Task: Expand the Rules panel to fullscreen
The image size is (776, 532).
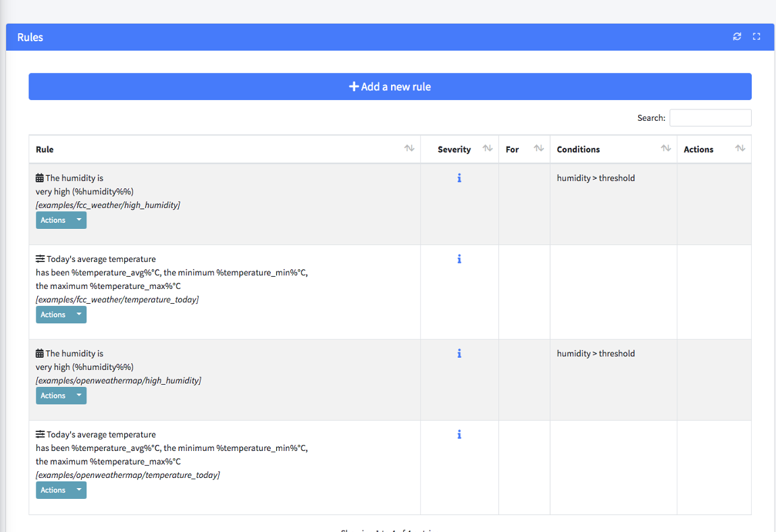Action: click(x=756, y=36)
